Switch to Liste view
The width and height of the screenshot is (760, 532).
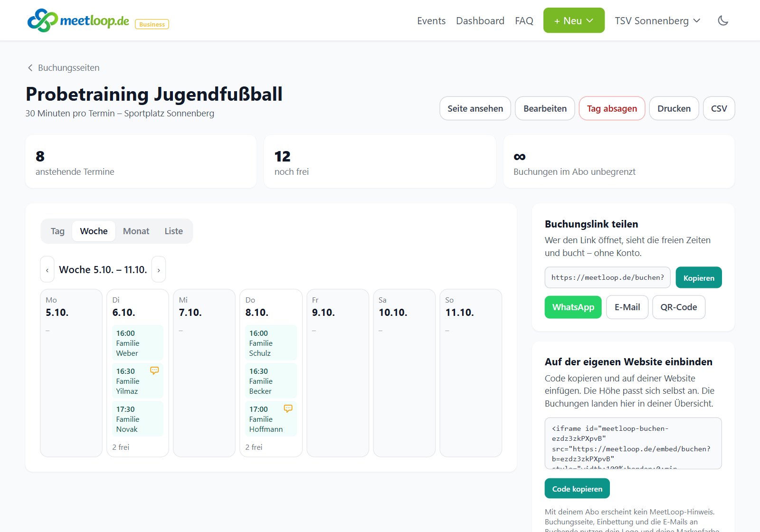(173, 231)
